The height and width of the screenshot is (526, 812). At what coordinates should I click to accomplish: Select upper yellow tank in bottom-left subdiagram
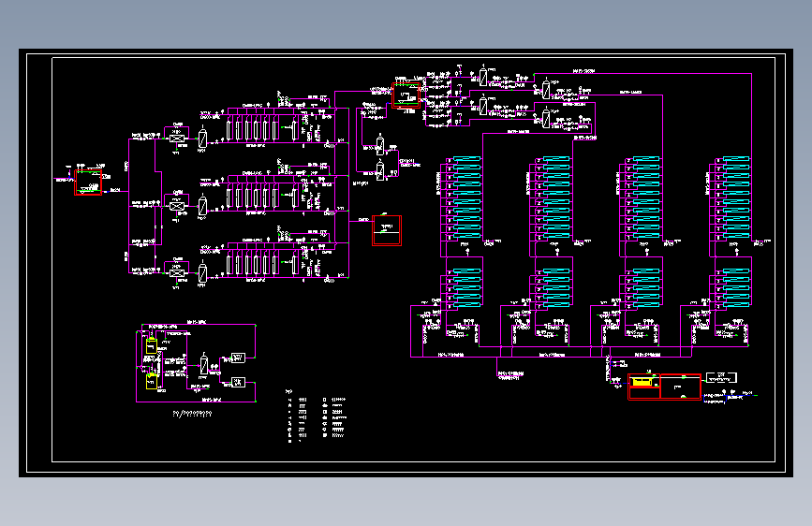[x=151, y=345]
